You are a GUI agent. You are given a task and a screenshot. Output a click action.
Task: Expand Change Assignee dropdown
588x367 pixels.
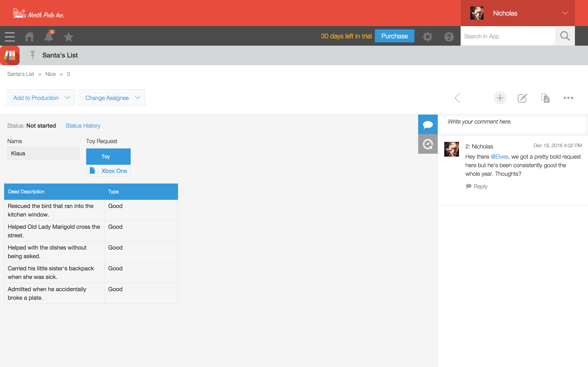pyautogui.click(x=112, y=98)
